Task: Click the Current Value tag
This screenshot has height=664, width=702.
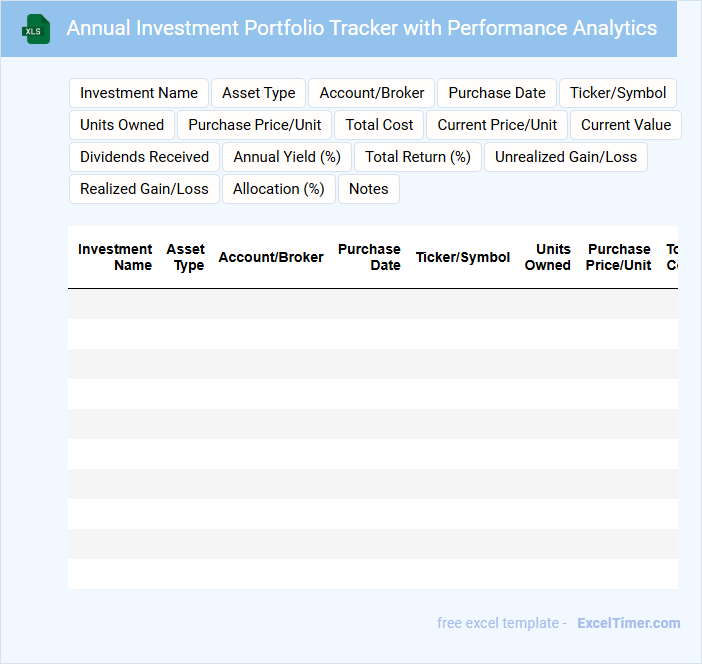Action: pyautogui.click(x=626, y=125)
